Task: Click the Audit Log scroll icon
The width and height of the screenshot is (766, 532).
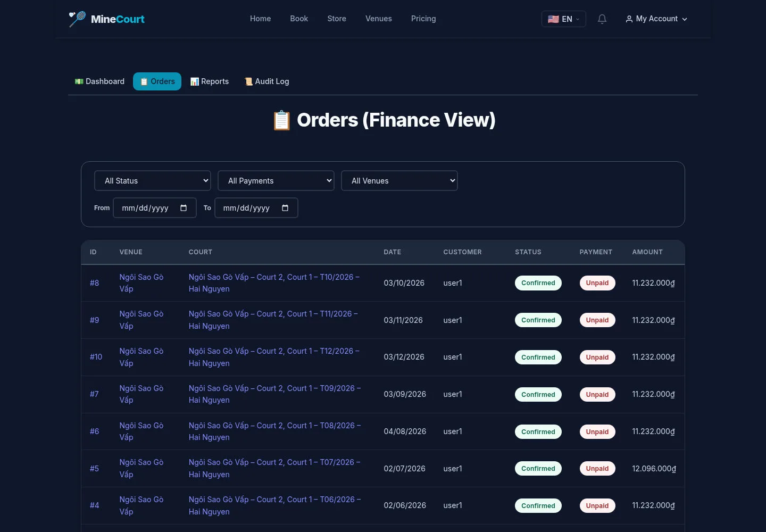Action: 248,81
